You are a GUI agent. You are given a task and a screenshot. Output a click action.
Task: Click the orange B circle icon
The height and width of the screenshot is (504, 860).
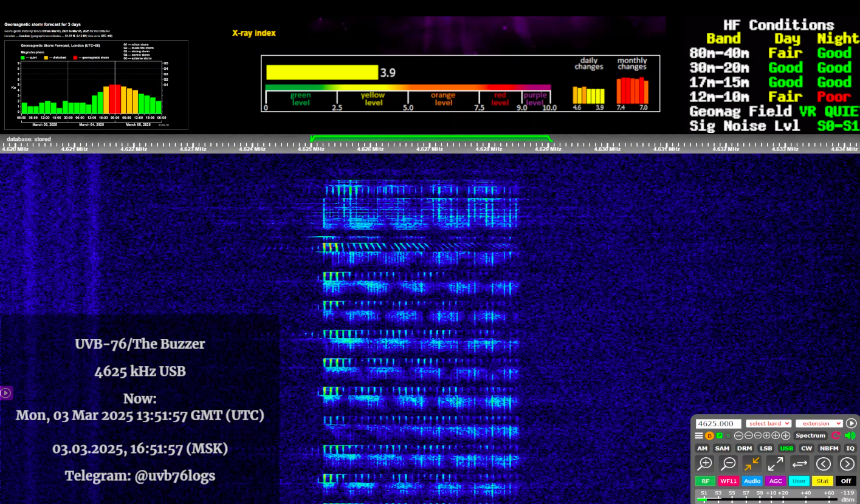pos(710,435)
